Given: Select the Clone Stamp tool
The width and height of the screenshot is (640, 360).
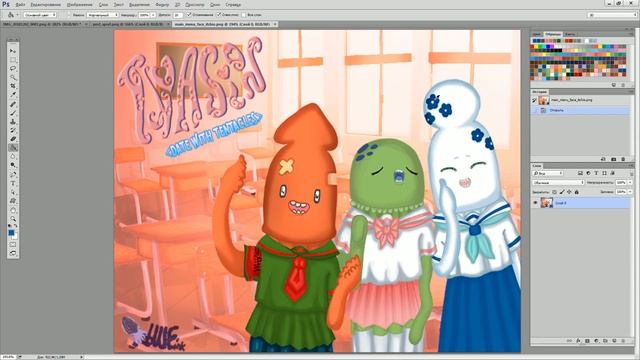Looking at the screenshot, I should click(13, 122).
